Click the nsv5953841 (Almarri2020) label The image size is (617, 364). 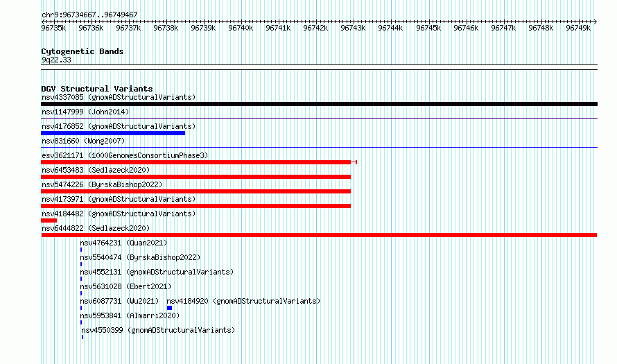point(130,315)
